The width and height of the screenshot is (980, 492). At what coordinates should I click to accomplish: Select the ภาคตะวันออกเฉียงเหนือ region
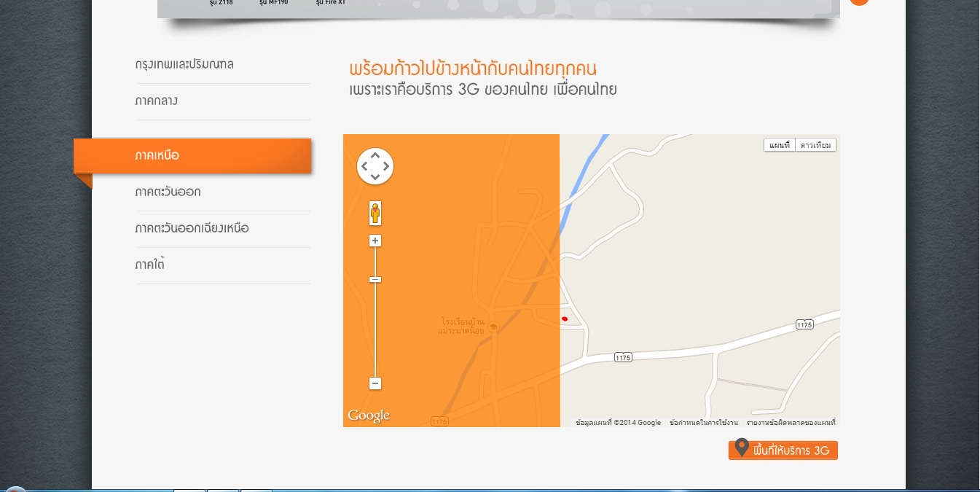pyautogui.click(x=192, y=228)
